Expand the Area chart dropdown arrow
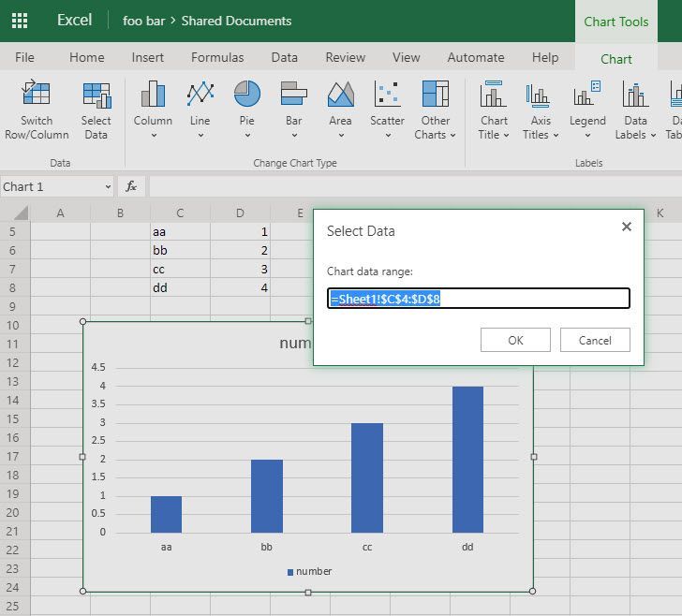 [341, 136]
